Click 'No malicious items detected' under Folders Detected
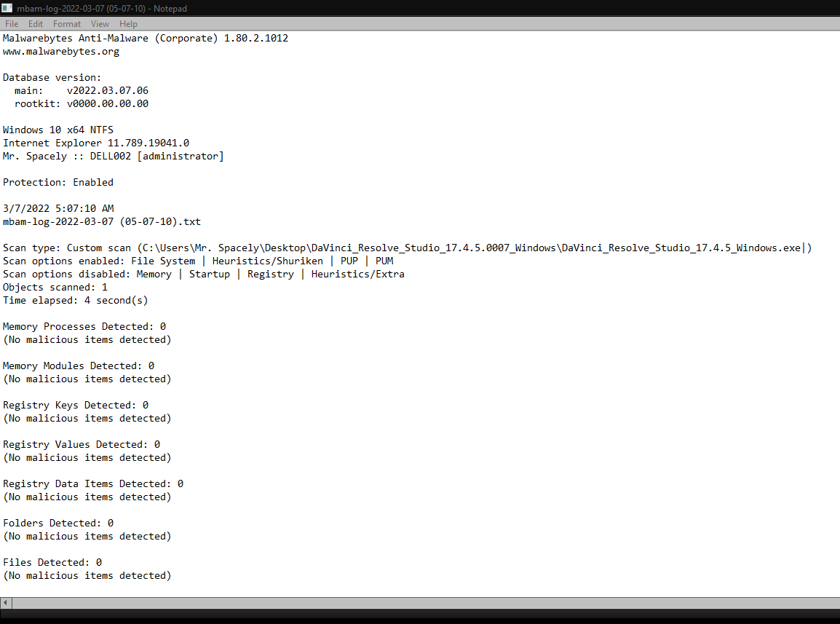This screenshot has height=624, width=840. pyautogui.click(x=87, y=536)
